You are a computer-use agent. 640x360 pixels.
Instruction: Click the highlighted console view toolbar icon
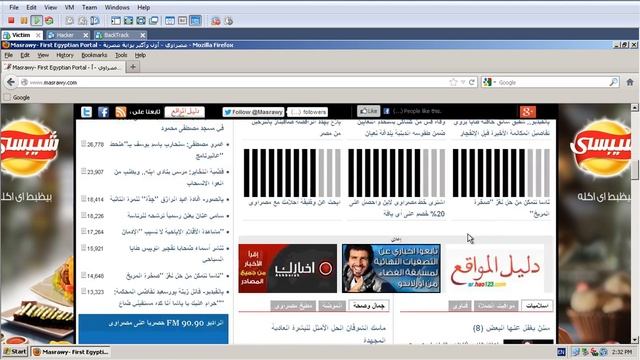coord(196,20)
